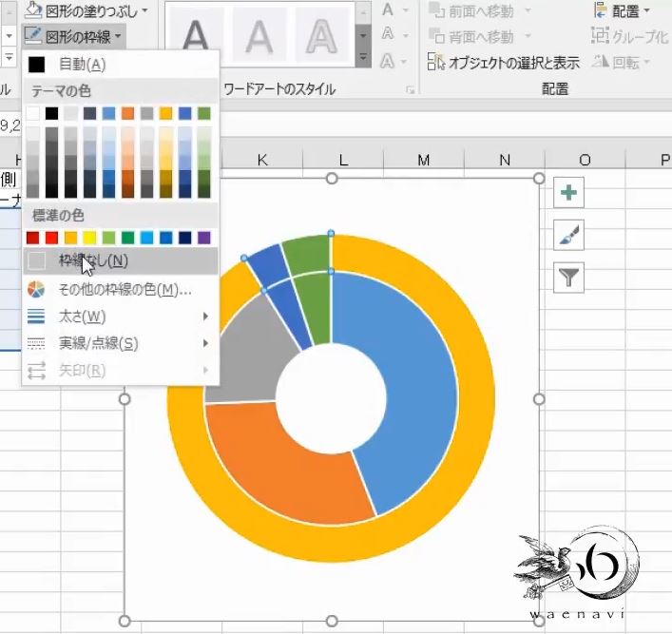Screen dimensions: 672x634
Task: Open the text outline A dropdown
Action: point(405,34)
